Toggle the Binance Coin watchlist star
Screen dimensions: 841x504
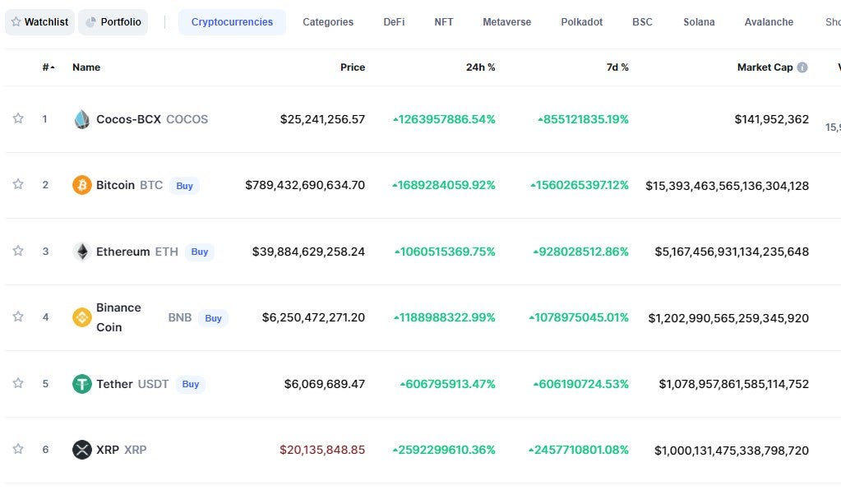tap(18, 317)
